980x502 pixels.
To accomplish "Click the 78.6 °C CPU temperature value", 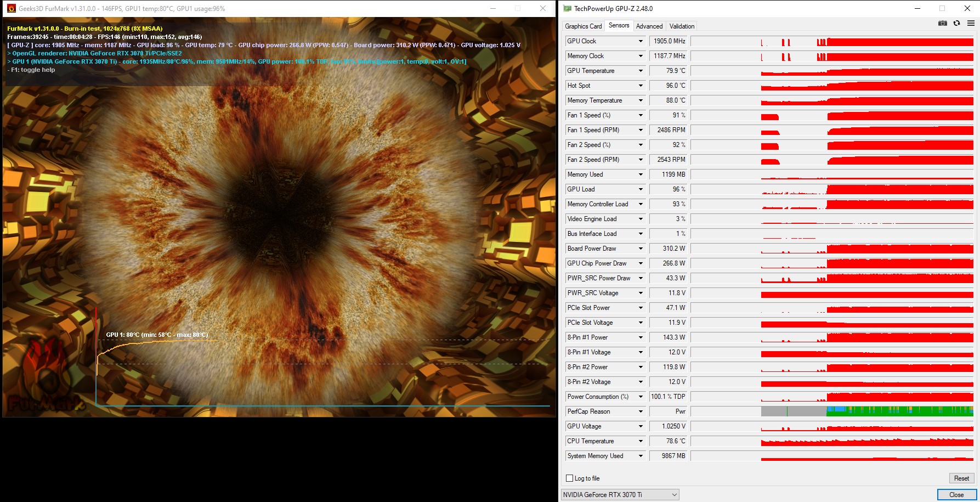I will [669, 441].
